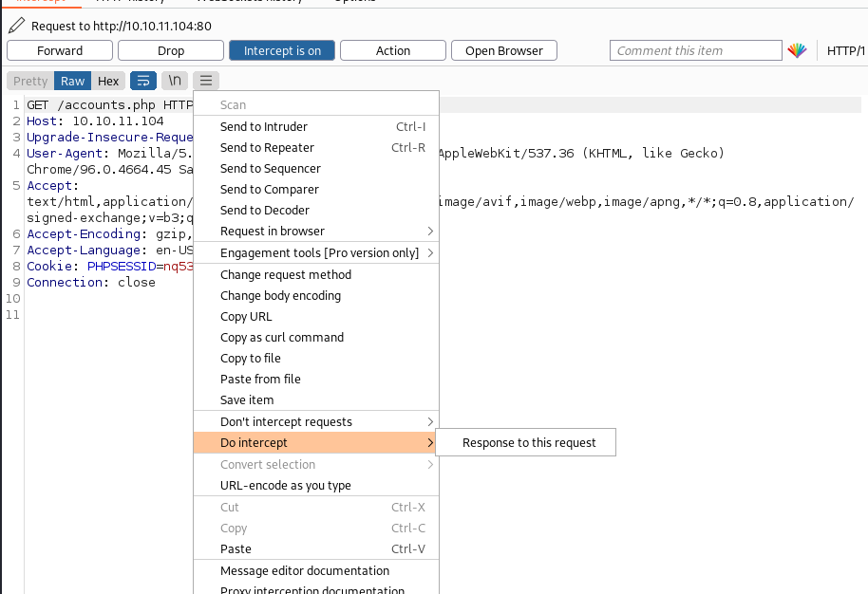This screenshot has width=868, height=594.
Task: Click the pencil edit icon beside request title
Action: coord(16,26)
